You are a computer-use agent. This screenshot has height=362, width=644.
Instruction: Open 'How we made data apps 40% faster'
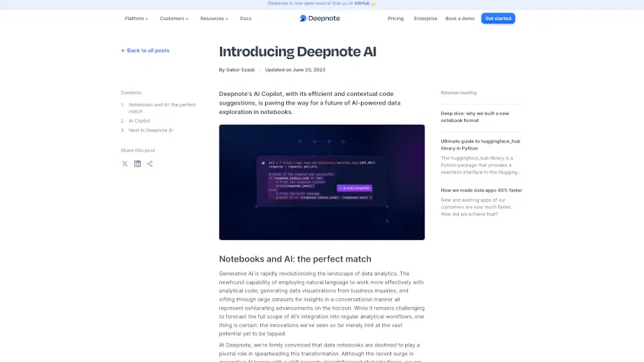pos(482,190)
